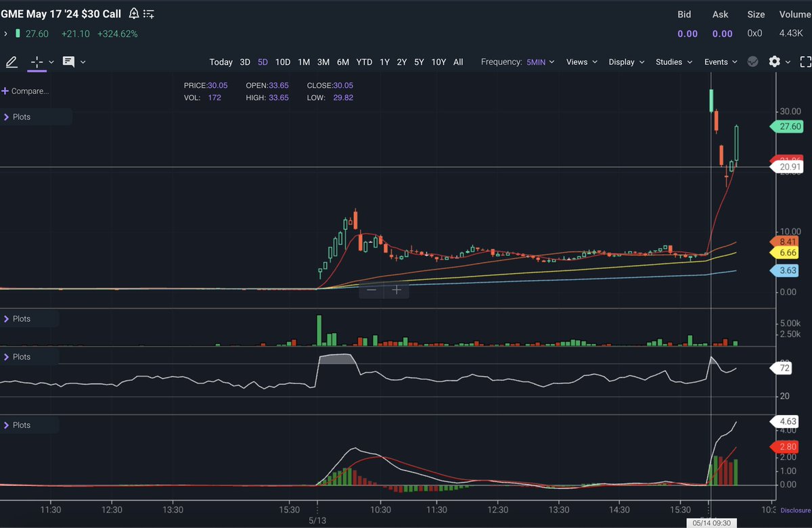
Task: Switch timeframe to Today
Action: (221, 62)
